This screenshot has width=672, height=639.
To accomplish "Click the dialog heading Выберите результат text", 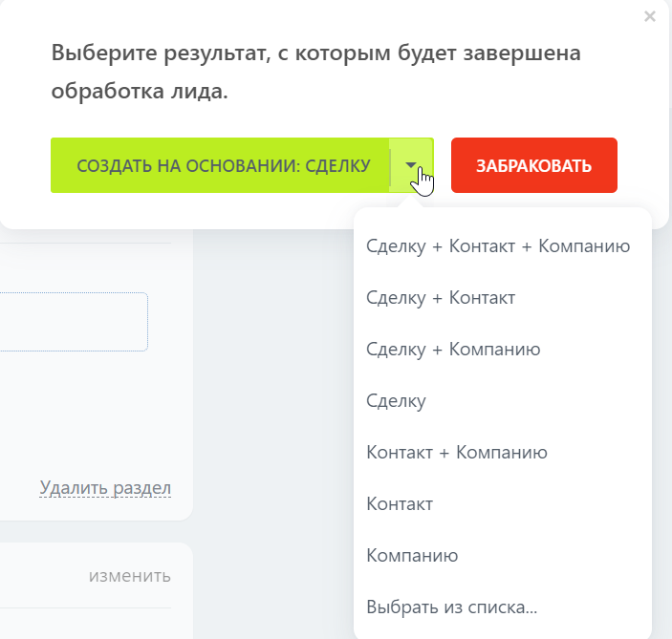I will (315, 53).
